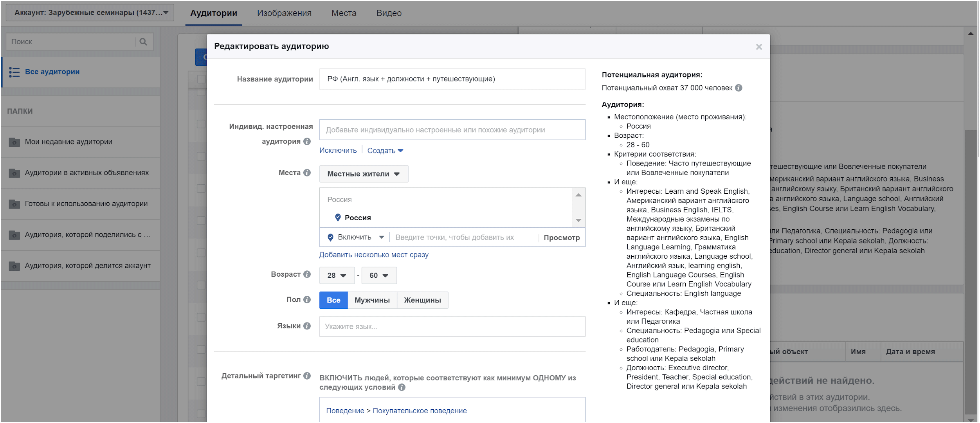Click the info icon next to Пол
The height and width of the screenshot is (423, 980).
click(x=307, y=300)
